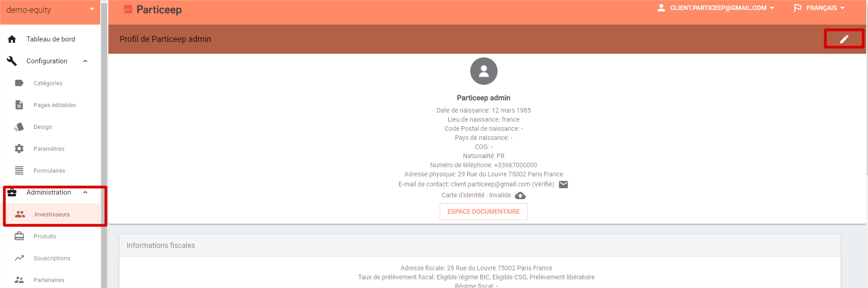Image resolution: width=868 pixels, height=288 pixels.
Task: Click the pencil edit profile icon
Action: click(x=844, y=39)
